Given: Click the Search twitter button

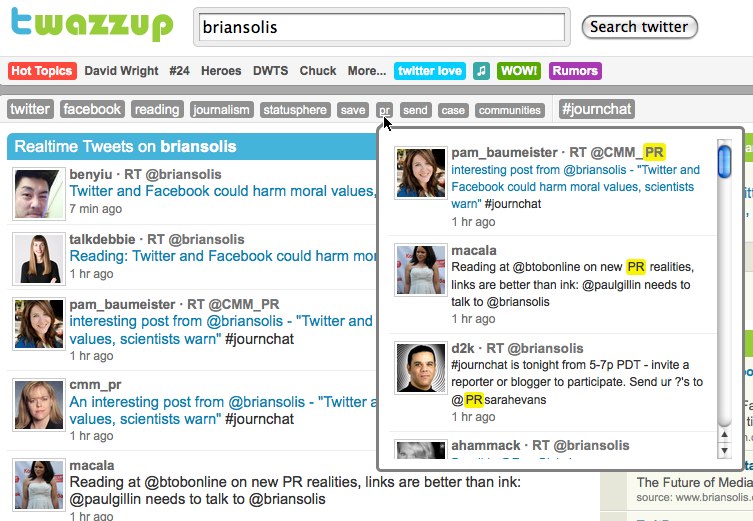Looking at the screenshot, I should tap(639, 27).
